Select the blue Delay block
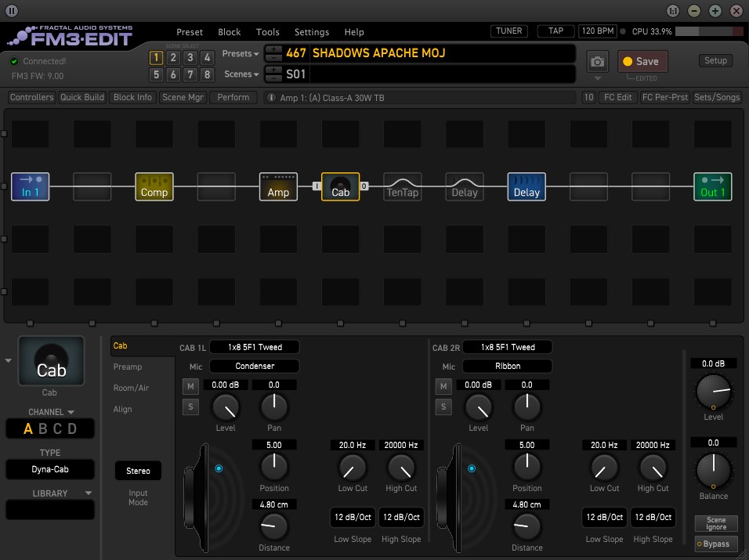 (526, 186)
